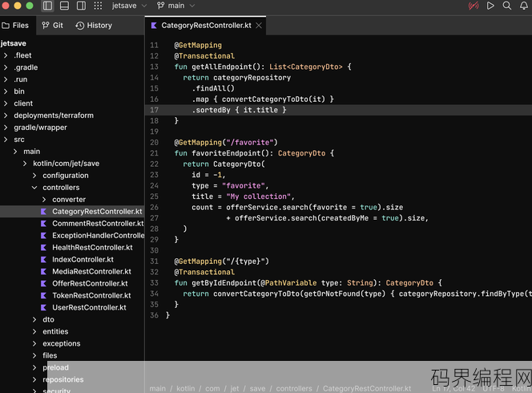The height and width of the screenshot is (393, 532).
Task: Run the project with the play icon
Action: click(x=490, y=6)
